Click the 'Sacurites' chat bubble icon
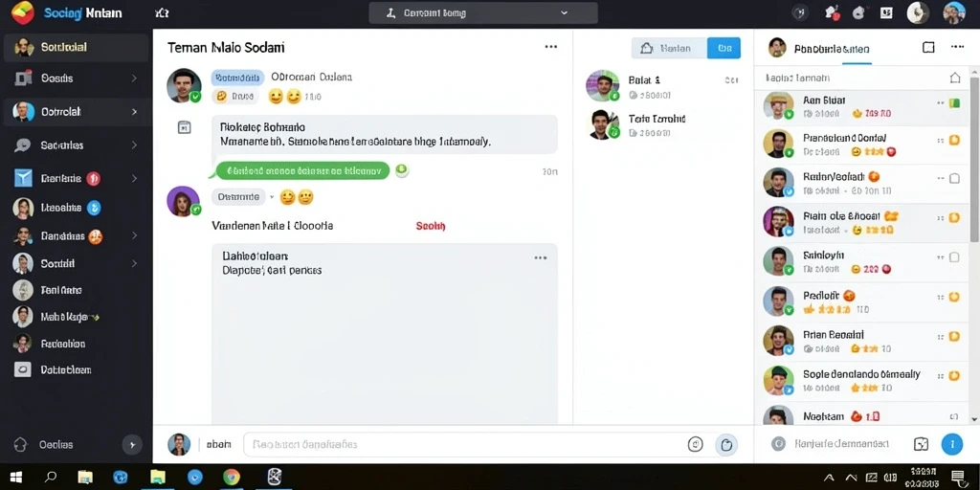 tap(23, 145)
